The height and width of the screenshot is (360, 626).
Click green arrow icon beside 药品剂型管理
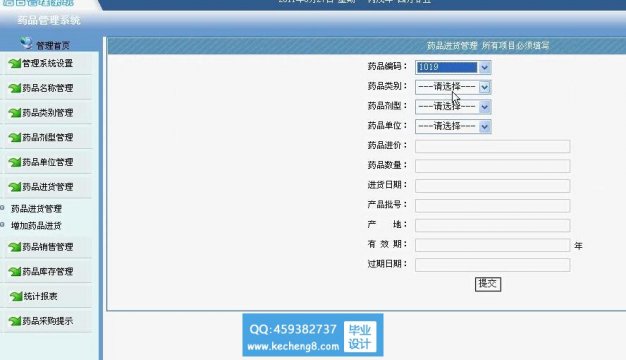15,137
